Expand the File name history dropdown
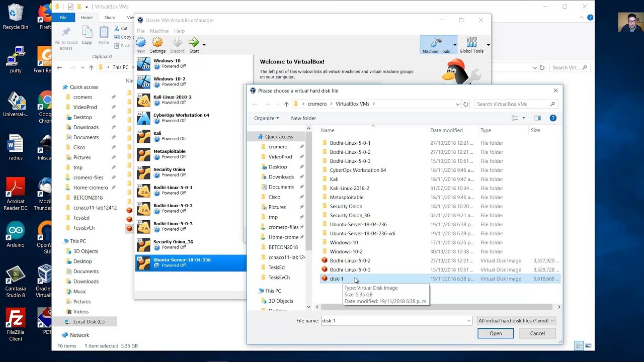644x362 pixels. tap(468, 320)
